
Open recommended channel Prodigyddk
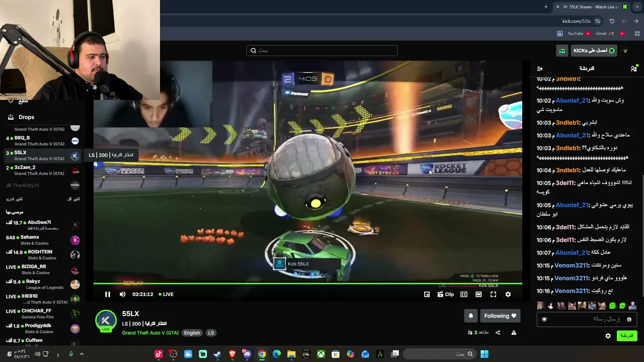[42, 329]
